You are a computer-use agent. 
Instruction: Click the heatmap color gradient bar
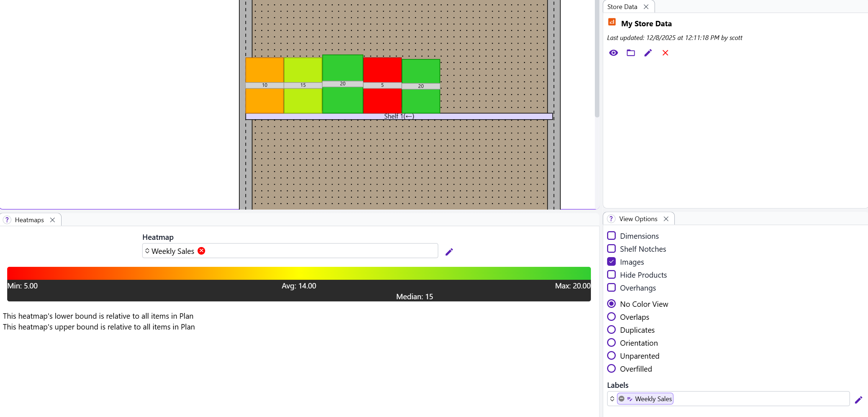coord(299,273)
